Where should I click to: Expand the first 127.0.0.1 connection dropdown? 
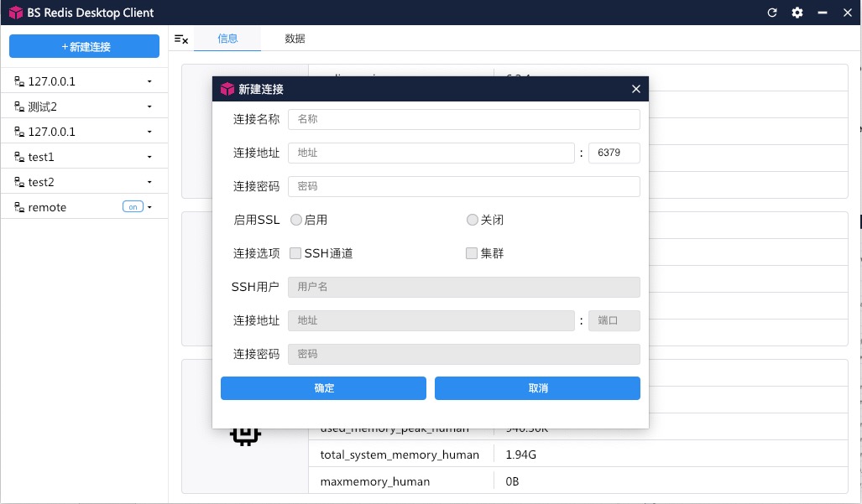tap(150, 81)
